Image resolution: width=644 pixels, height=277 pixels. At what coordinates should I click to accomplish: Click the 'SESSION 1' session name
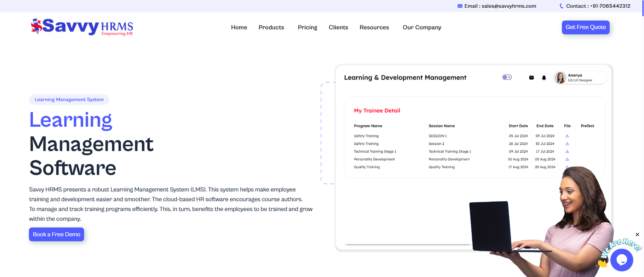[438, 136]
